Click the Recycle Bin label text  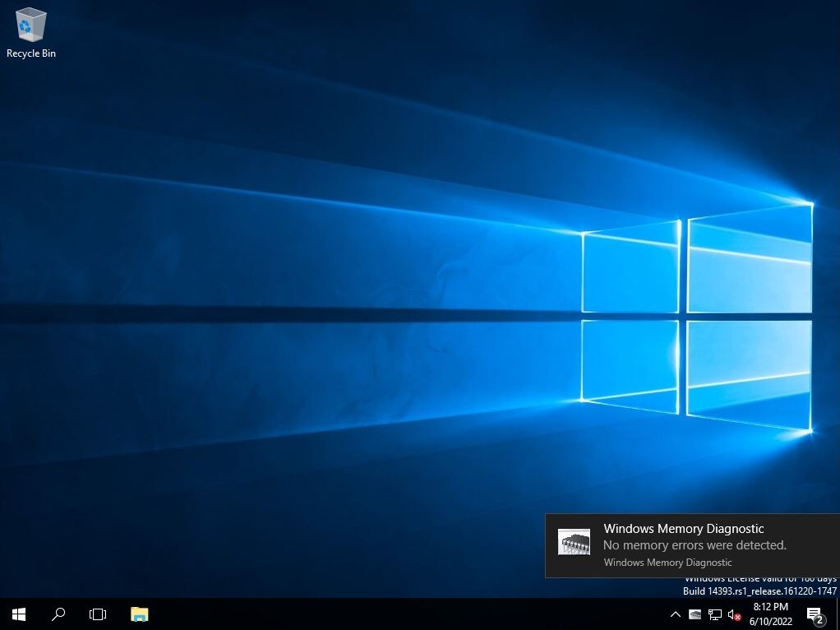[x=31, y=53]
